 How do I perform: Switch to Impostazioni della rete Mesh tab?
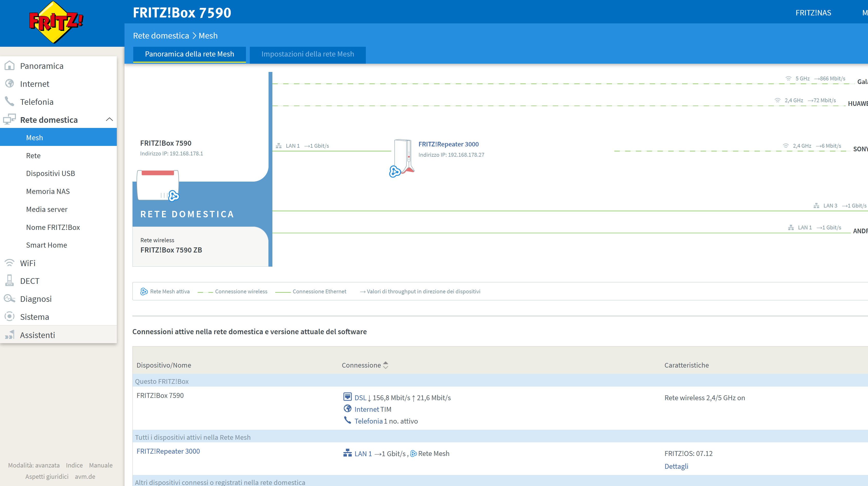[307, 54]
